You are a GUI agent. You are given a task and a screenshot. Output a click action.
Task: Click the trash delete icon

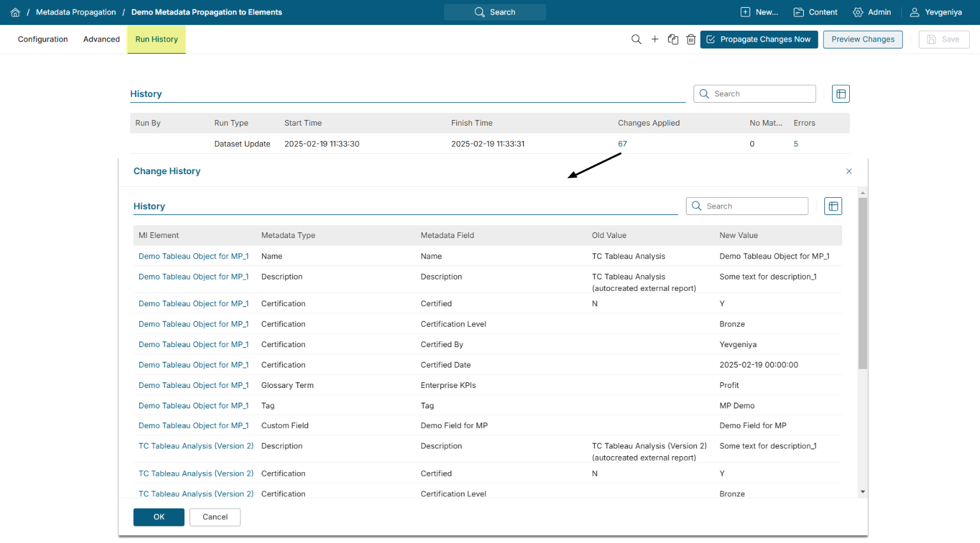tap(691, 40)
